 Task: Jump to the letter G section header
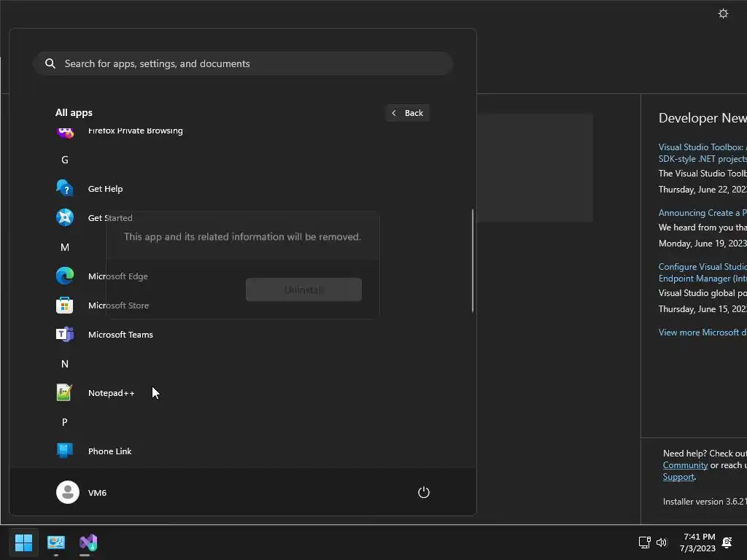(x=65, y=160)
